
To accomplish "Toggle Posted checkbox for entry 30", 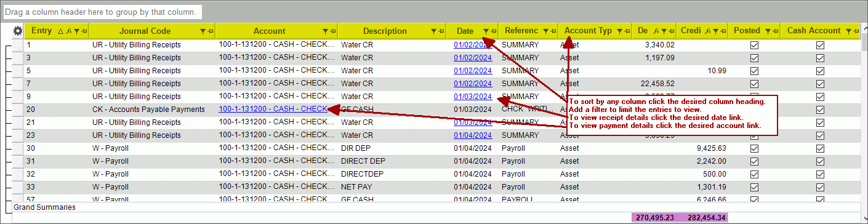I will 754,148.
